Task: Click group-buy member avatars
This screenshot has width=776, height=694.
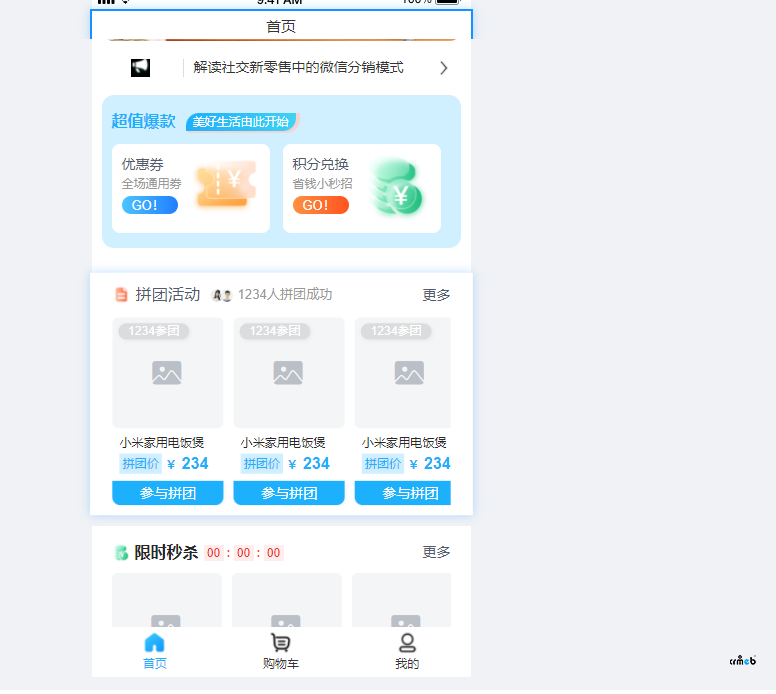Action: (x=222, y=296)
